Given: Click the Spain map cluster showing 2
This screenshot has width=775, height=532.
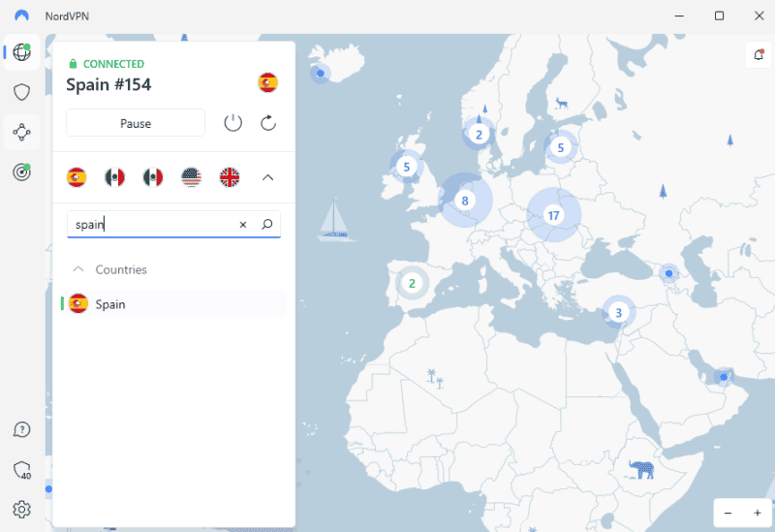Looking at the screenshot, I should (412, 283).
